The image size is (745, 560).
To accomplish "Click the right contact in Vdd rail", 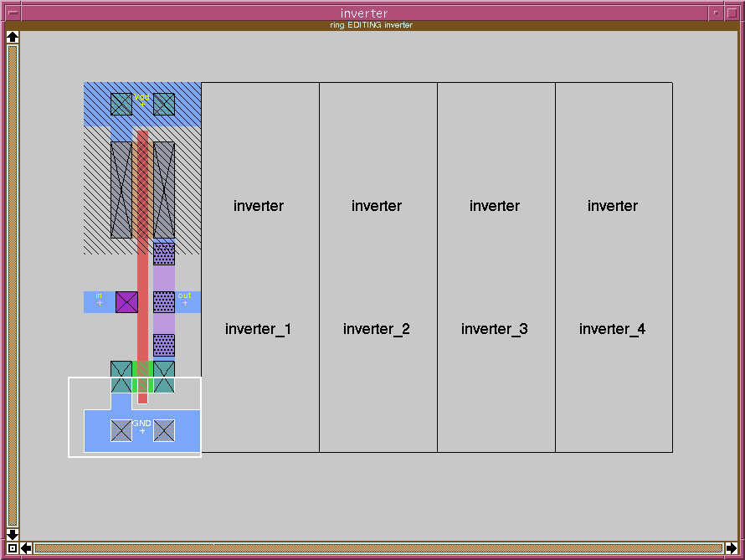I will point(164,104).
